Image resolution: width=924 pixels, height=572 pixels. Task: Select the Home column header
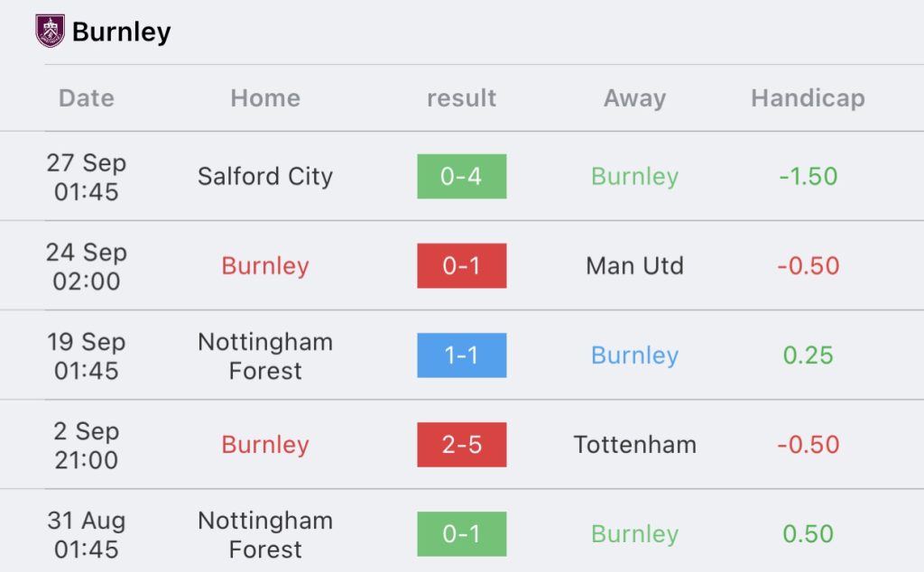pos(265,97)
